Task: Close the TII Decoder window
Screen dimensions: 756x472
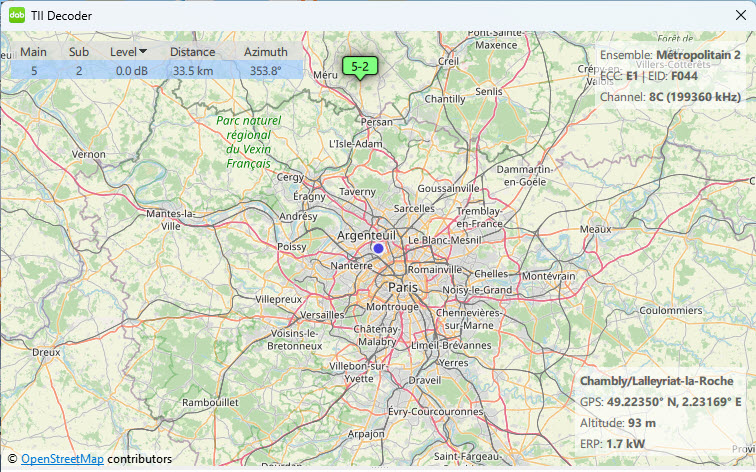Action: (741, 15)
